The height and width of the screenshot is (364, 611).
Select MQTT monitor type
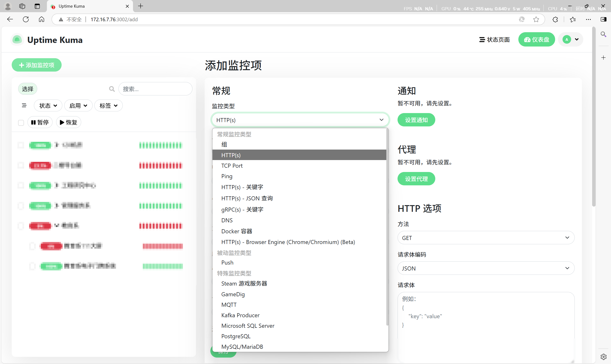point(299,305)
